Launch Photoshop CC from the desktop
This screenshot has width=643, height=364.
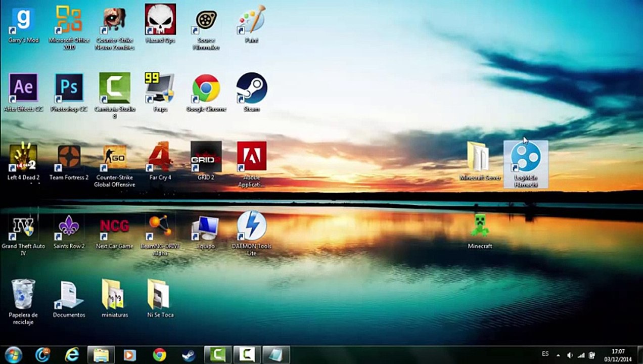(69, 88)
